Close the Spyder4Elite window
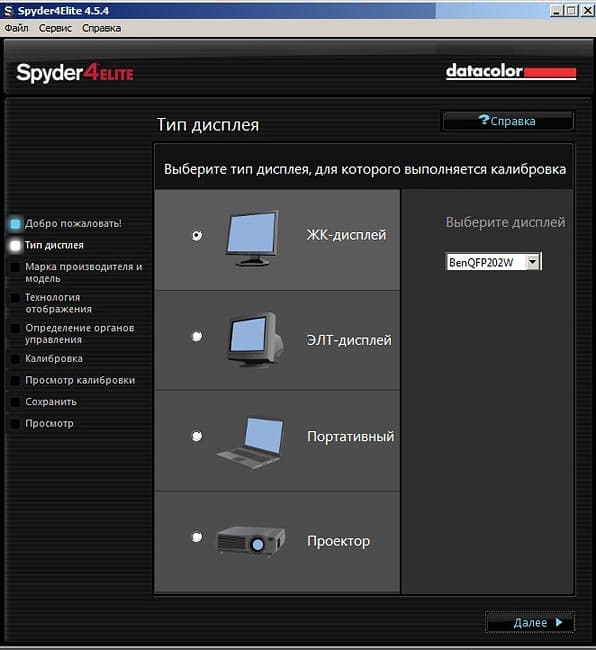Image resolution: width=596 pixels, height=650 pixels. [x=587, y=11]
